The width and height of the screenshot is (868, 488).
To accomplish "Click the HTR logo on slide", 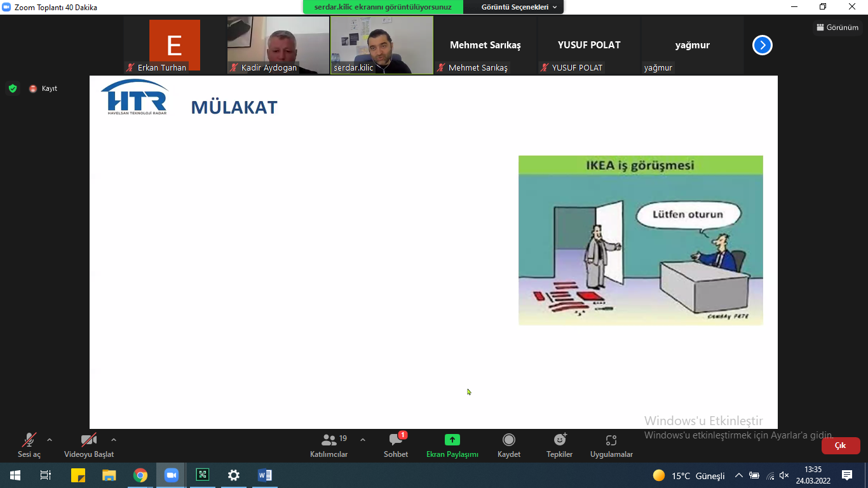I will (x=134, y=97).
